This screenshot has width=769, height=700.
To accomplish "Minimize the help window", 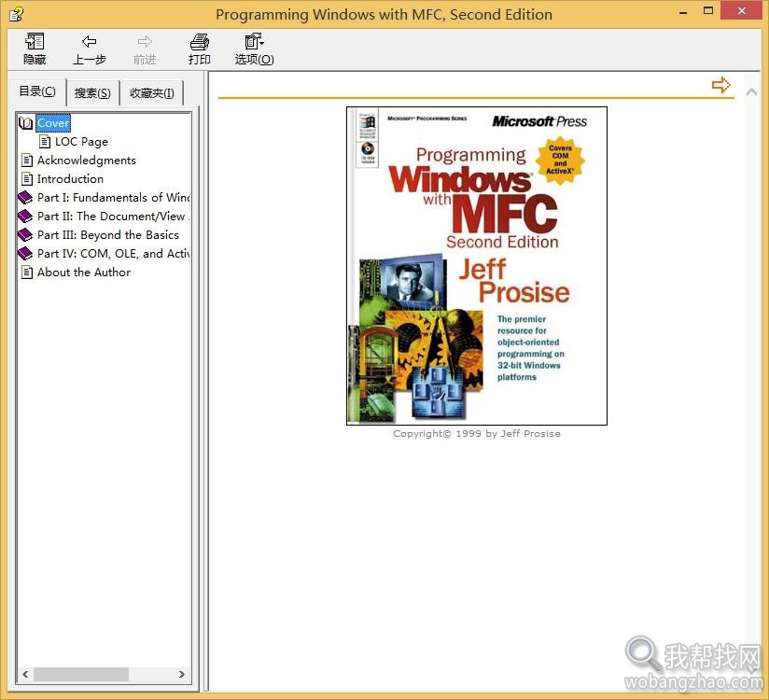I will click(x=683, y=12).
